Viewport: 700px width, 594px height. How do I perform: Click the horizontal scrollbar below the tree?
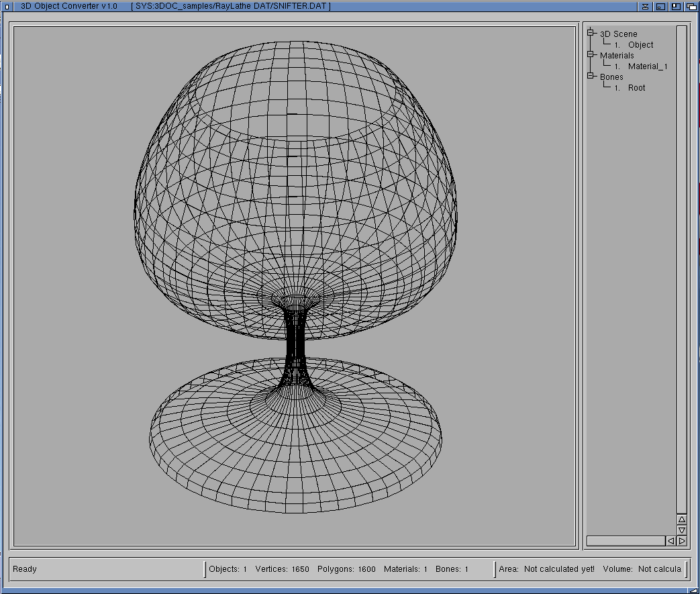point(626,540)
